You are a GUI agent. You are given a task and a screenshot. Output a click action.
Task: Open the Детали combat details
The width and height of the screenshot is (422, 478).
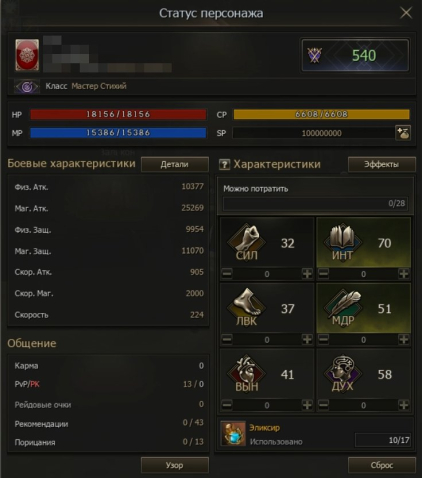click(175, 164)
